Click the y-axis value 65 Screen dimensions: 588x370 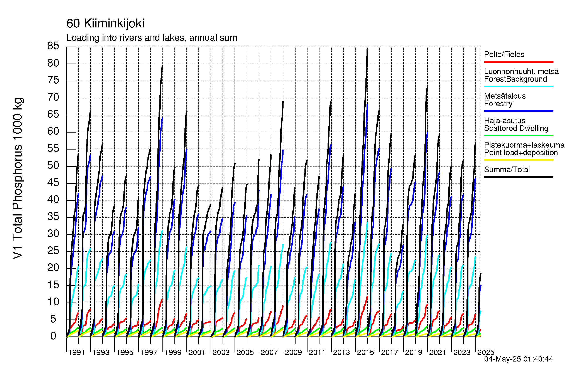pyautogui.click(x=53, y=114)
